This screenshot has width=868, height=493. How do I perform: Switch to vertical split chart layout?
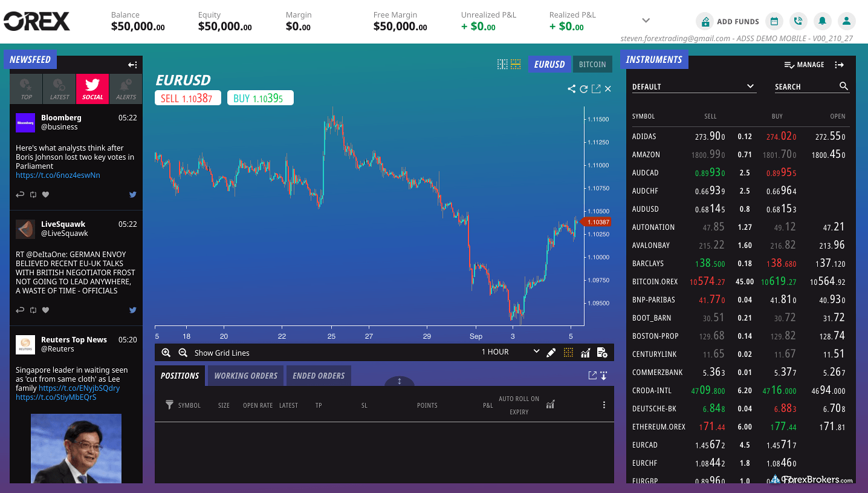coord(502,64)
